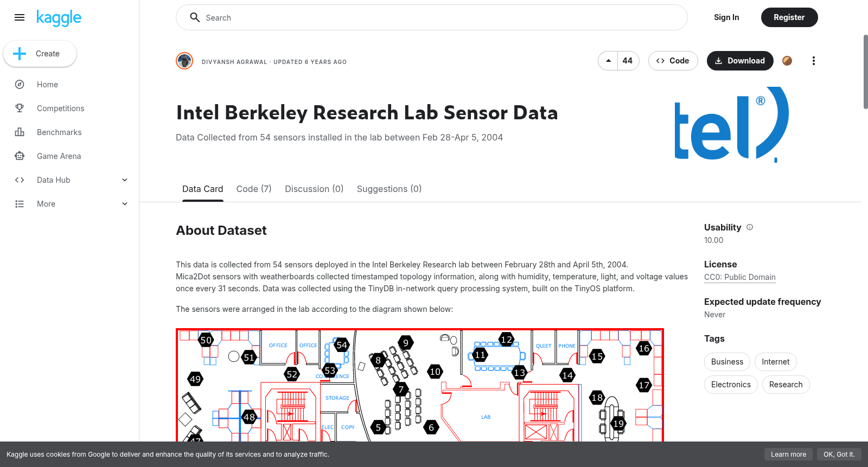Click the Create button
The width and height of the screenshot is (868, 467).
(x=40, y=54)
